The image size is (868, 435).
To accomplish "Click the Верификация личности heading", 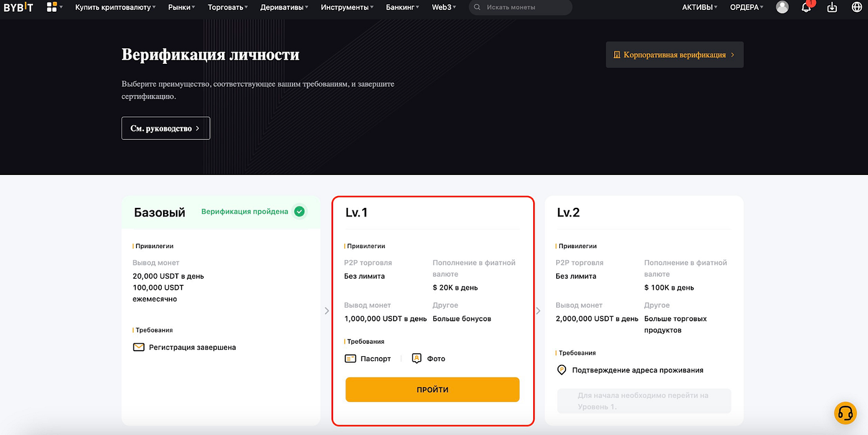I will [210, 55].
